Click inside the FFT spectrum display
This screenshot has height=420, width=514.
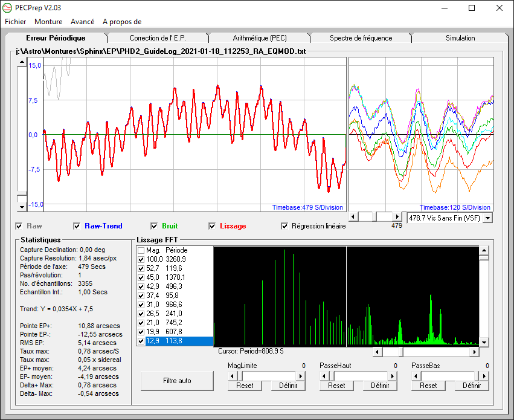(x=346, y=296)
